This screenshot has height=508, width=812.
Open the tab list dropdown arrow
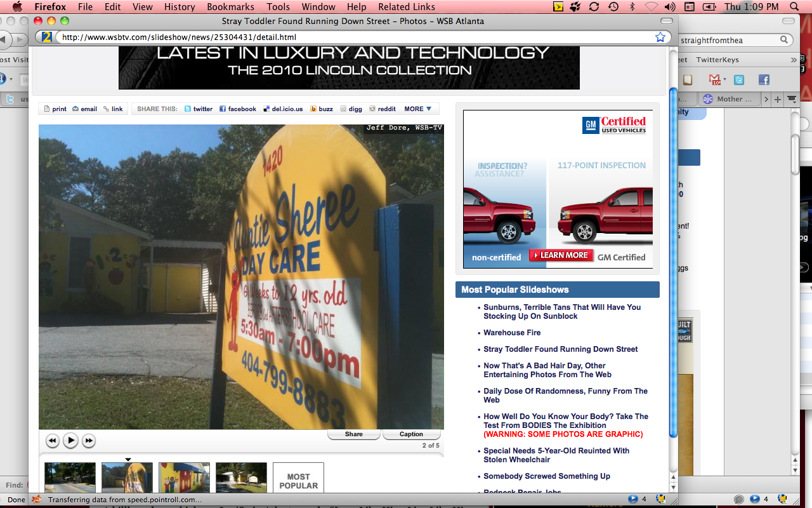tap(792, 99)
